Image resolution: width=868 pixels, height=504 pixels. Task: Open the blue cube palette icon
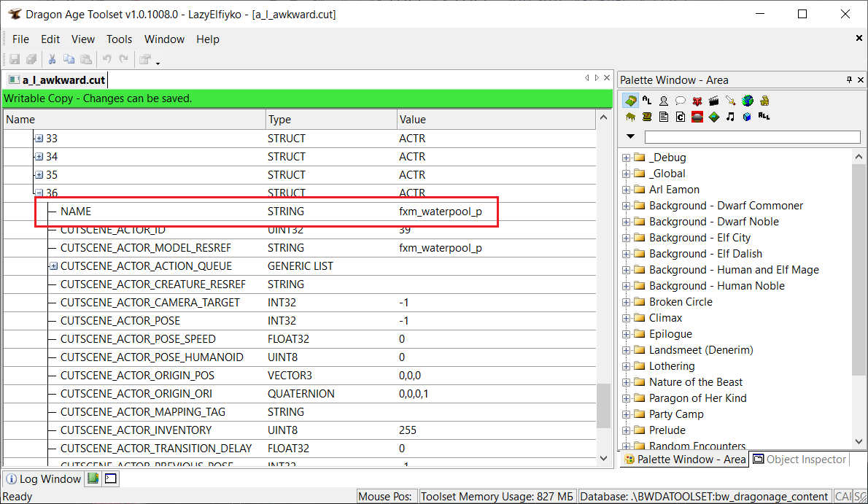(x=748, y=117)
